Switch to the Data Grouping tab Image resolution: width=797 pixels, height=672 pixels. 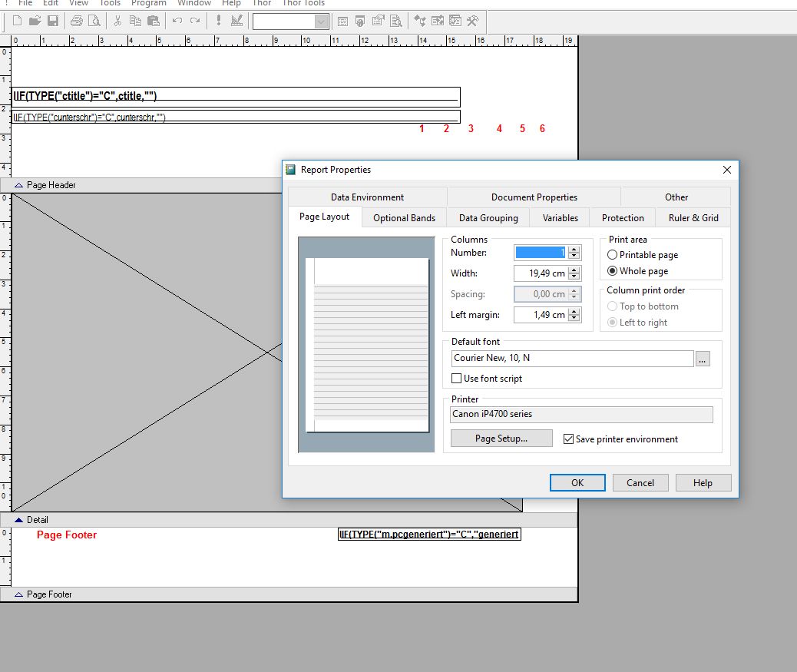tap(488, 218)
